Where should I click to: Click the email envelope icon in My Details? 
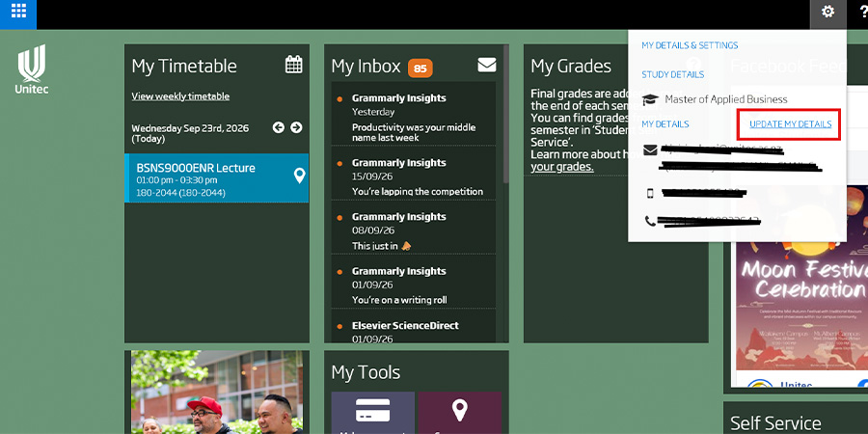click(x=650, y=150)
